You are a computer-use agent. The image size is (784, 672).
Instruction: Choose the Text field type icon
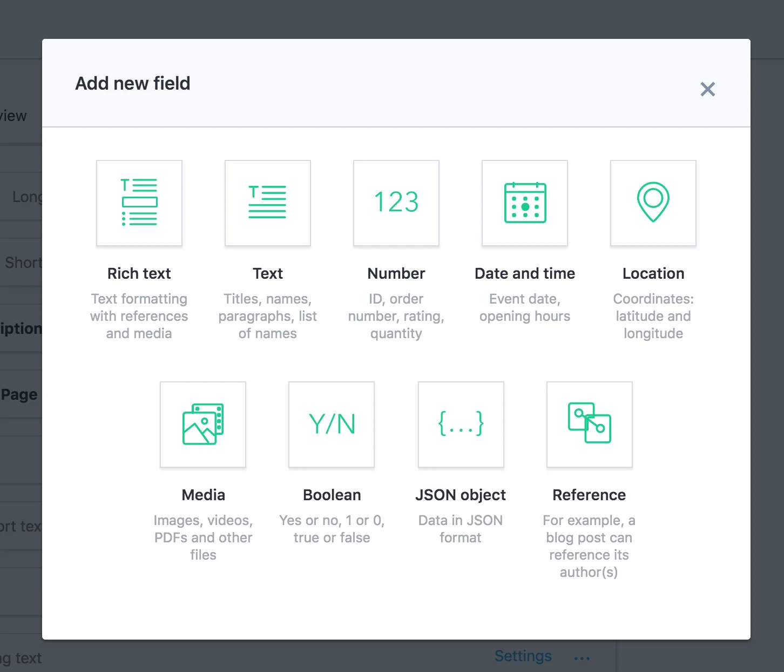coord(268,203)
